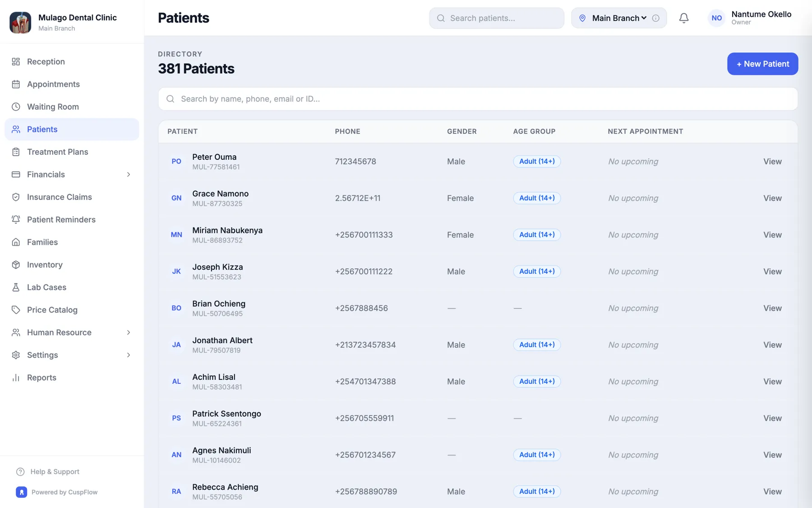Click the Financials card icon

coord(16,174)
